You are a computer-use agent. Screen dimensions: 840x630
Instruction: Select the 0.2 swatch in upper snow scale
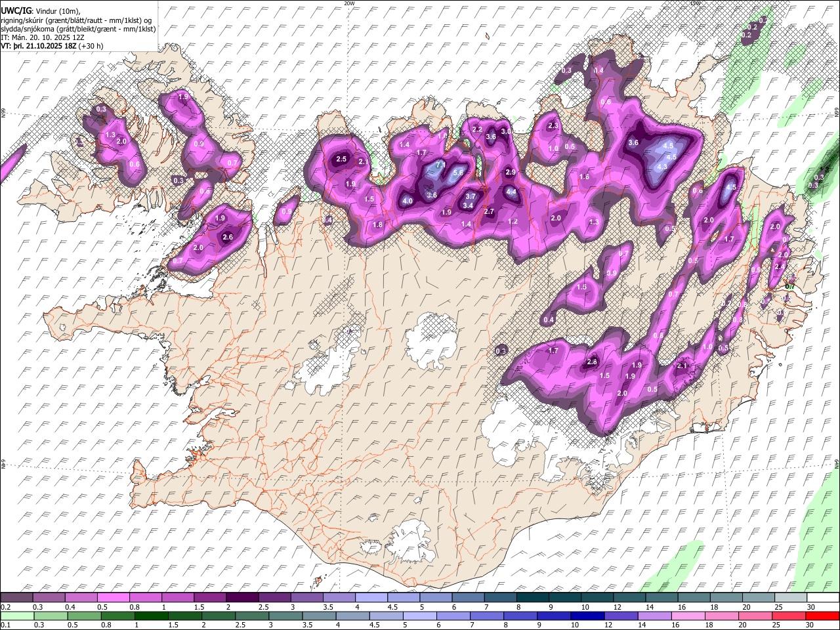coord(16,597)
